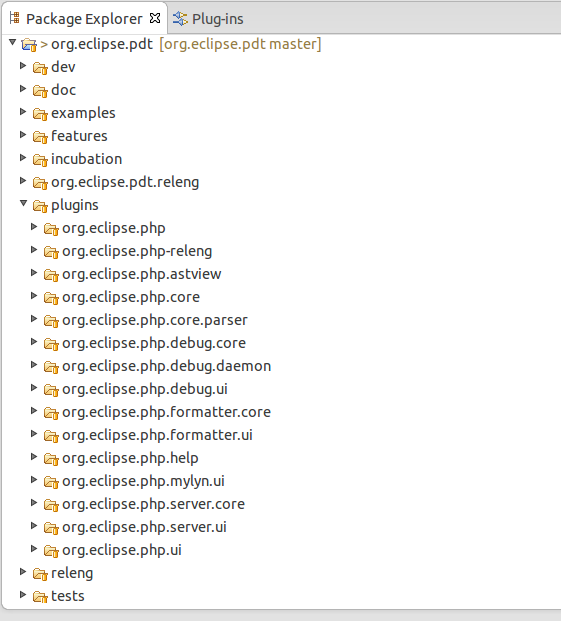
Task: Switch to the Plug-ins tab
Action: [208, 19]
